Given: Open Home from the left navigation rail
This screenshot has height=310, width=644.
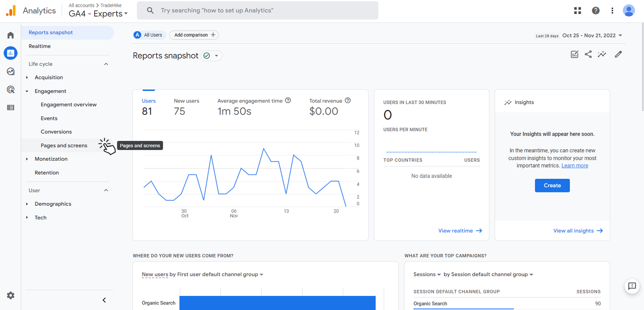Looking at the screenshot, I should point(10,35).
